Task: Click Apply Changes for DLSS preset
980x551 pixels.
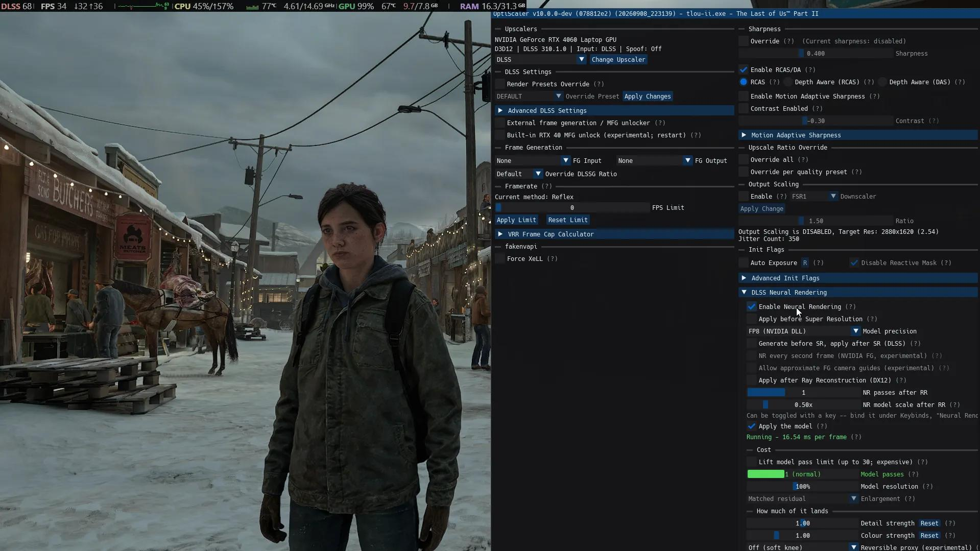Action: coord(648,97)
